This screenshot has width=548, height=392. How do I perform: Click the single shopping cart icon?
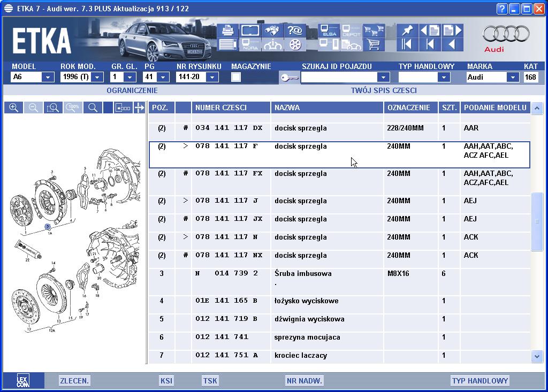click(373, 45)
